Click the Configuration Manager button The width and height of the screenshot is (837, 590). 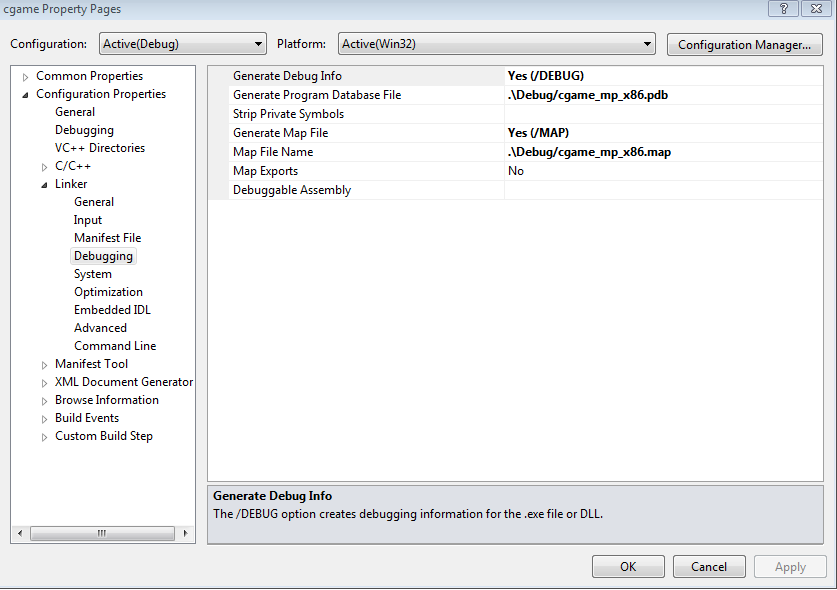click(744, 44)
